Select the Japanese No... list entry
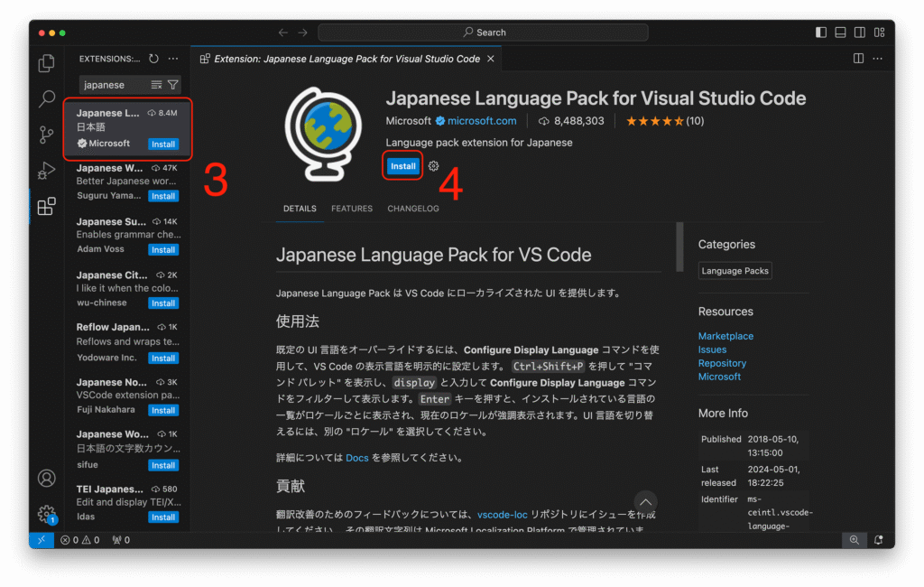The height and width of the screenshot is (587, 924). 127,396
